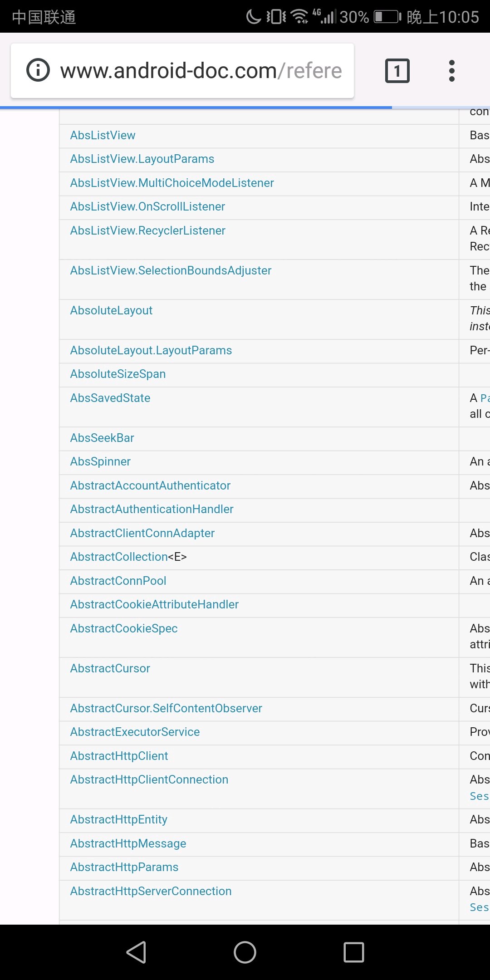Focus the www.android-doc.com URL field
490x980 pixels.
pyautogui.click(x=201, y=71)
